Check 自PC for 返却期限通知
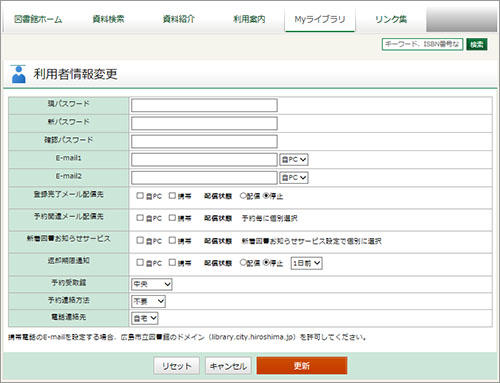 pos(140,262)
